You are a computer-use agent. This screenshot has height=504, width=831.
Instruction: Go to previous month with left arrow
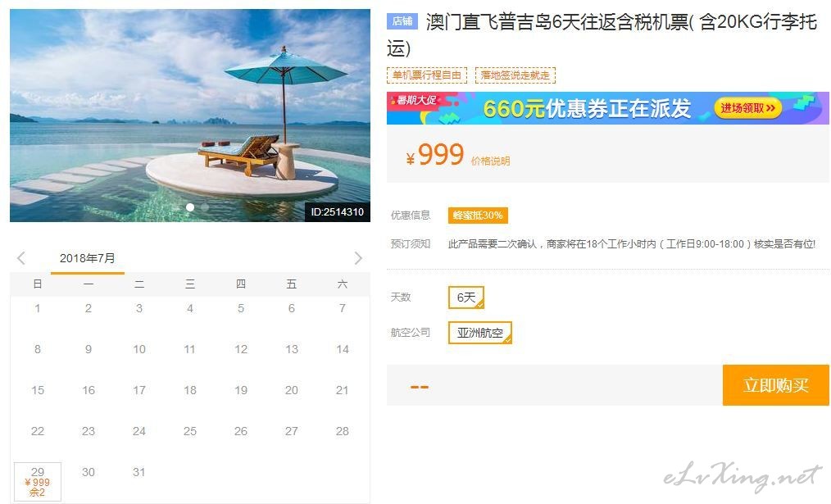point(21,258)
